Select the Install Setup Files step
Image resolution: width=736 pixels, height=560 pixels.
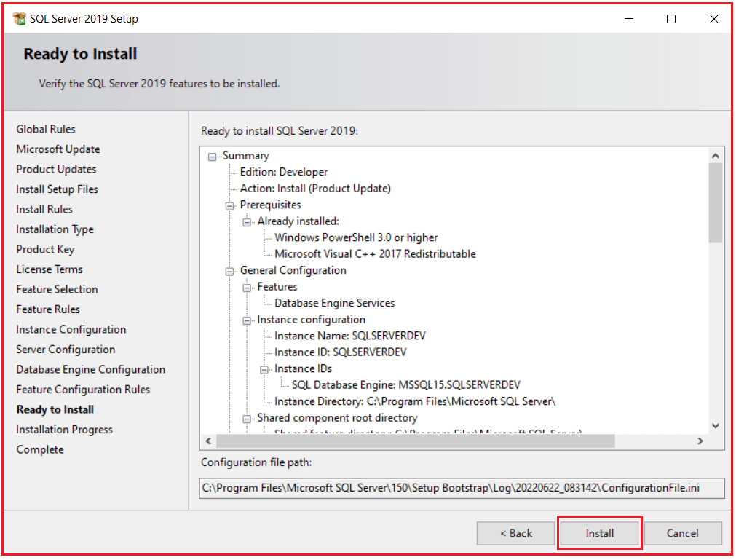pyautogui.click(x=58, y=189)
